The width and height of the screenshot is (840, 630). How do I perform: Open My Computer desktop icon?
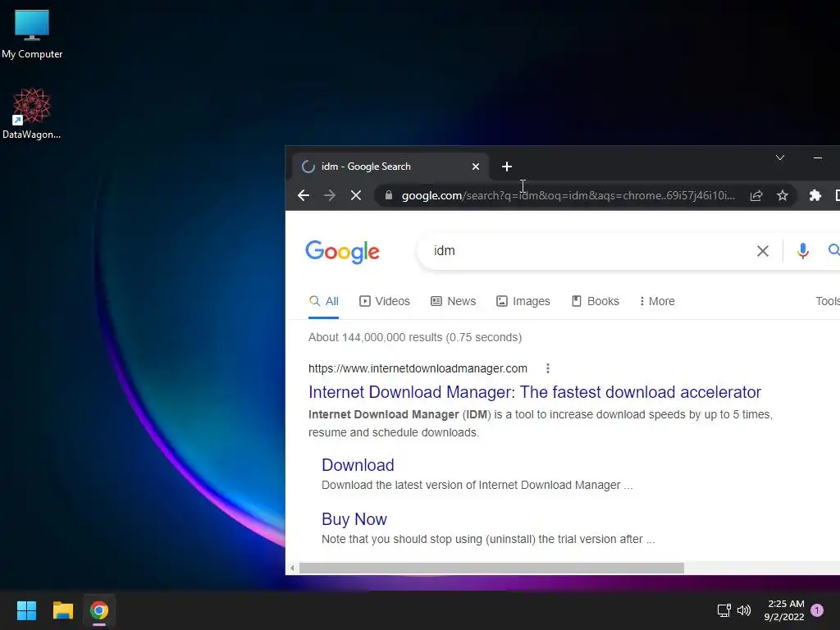tap(32, 34)
